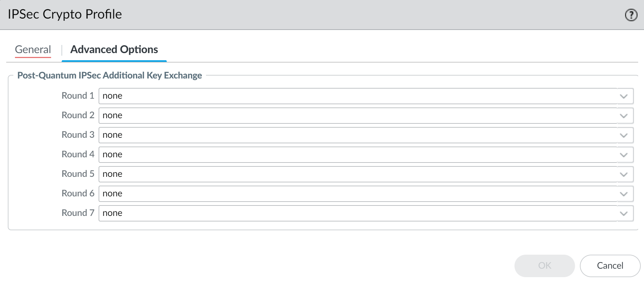Click inside the Round 7 field
The image size is (644, 283).
(357, 213)
